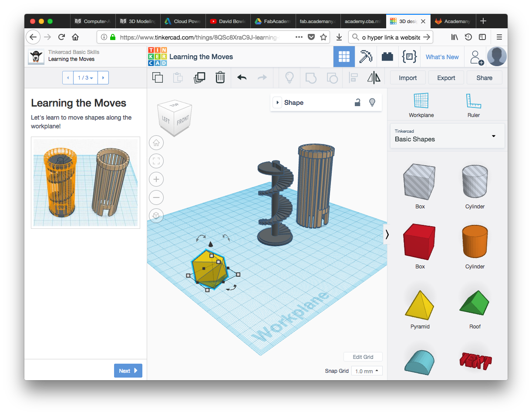This screenshot has height=415, width=532.
Task: Open the Snap Grid 1.0 mm dropdown
Action: pyautogui.click(x=367, y=371)
